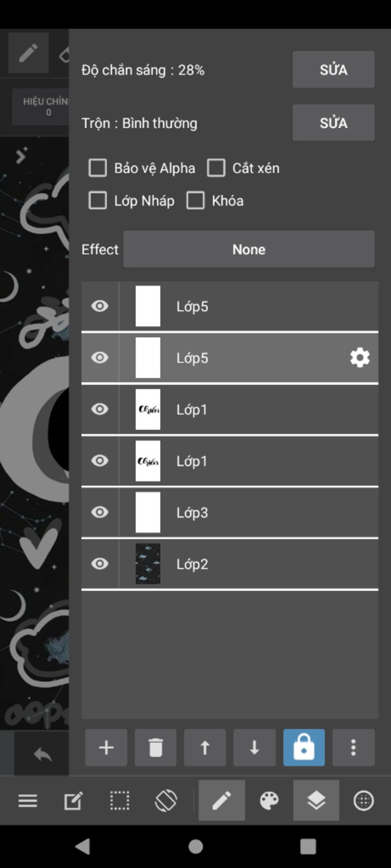The height and width of the screenshot is (868, 391).
Task: Open layer settings gear on selected Lớp5
Action: [x=360, y=358]
